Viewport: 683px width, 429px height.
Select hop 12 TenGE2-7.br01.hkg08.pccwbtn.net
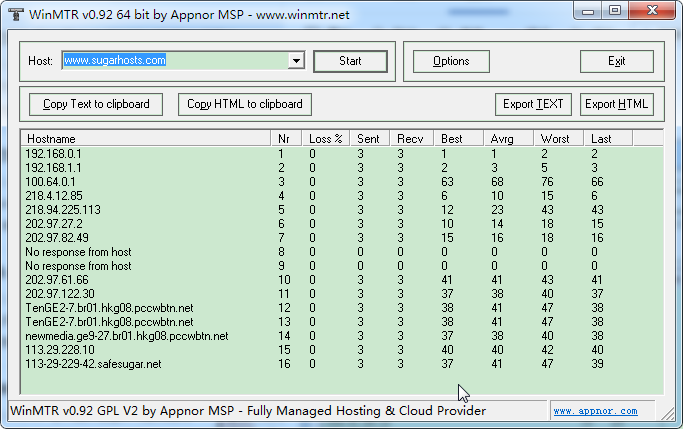(342, 308)
